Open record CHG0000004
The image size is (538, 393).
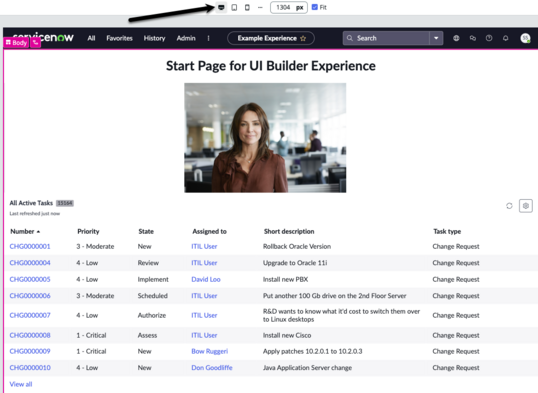pyautogui.click(x=30, y=263)
